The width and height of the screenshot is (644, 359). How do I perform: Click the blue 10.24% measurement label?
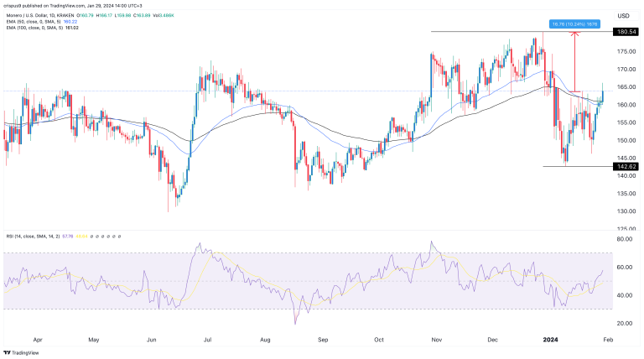tap(574, 24)
